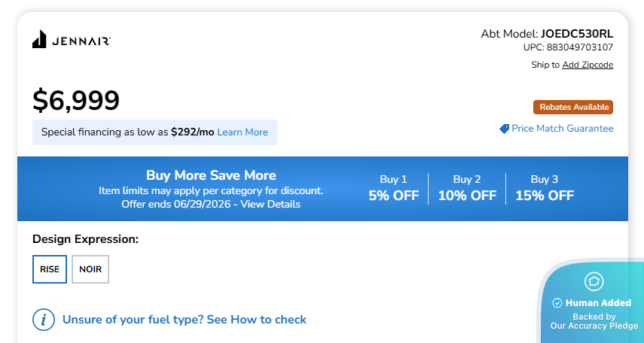Click Backed by Our Accuracy Pledge text
The width and height of the screenshot is (644, 343).
pyautogui.click(x=594, y=321)
